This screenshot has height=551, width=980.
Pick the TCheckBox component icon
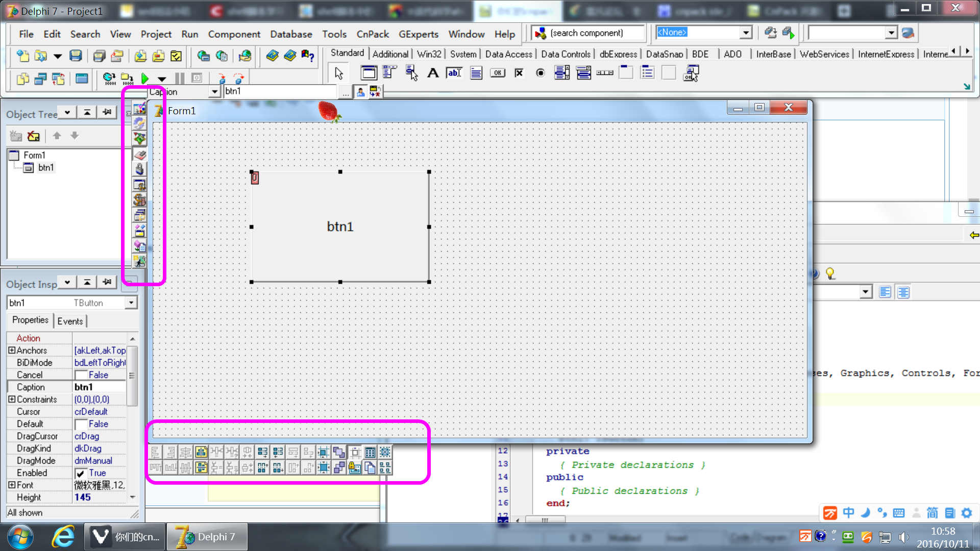point(519,73)
